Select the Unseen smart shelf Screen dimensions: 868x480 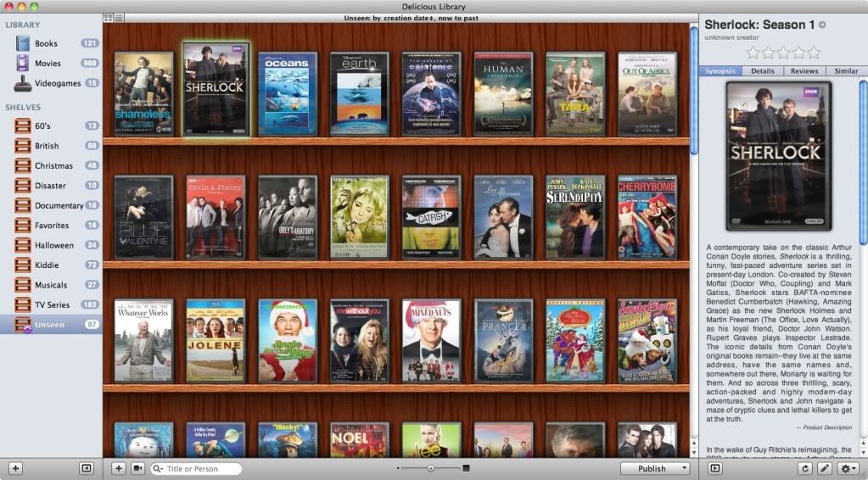click(x=51, y=325)
